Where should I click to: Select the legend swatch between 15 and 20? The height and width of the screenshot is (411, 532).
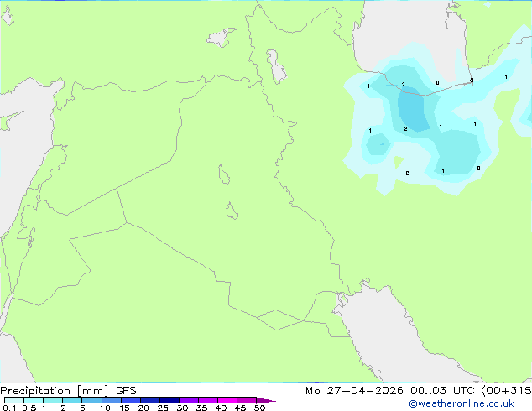click(131, 400)
